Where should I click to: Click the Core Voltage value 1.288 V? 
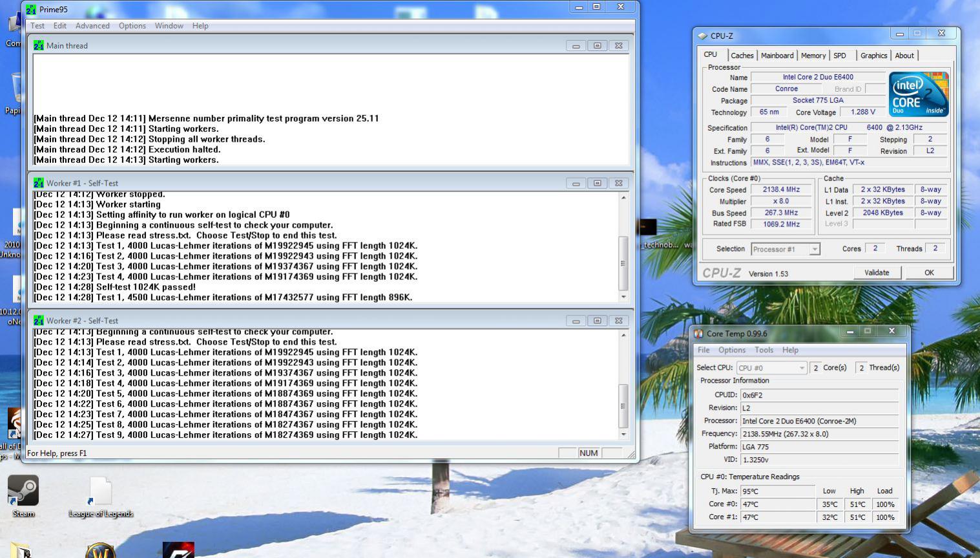pos(862,112)
